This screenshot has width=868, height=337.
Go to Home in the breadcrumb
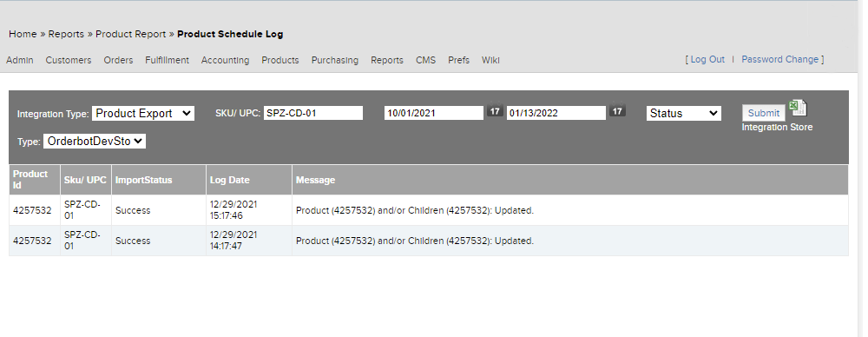[23, 34]
